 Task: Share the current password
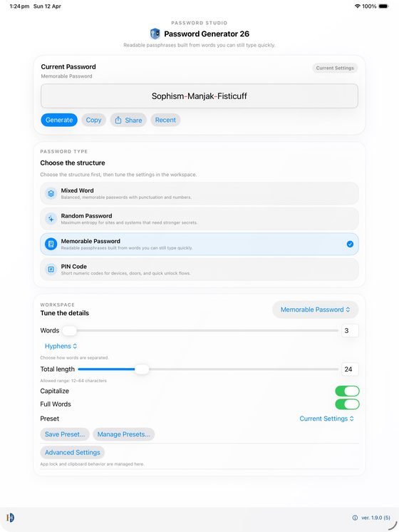pos(128,120)
